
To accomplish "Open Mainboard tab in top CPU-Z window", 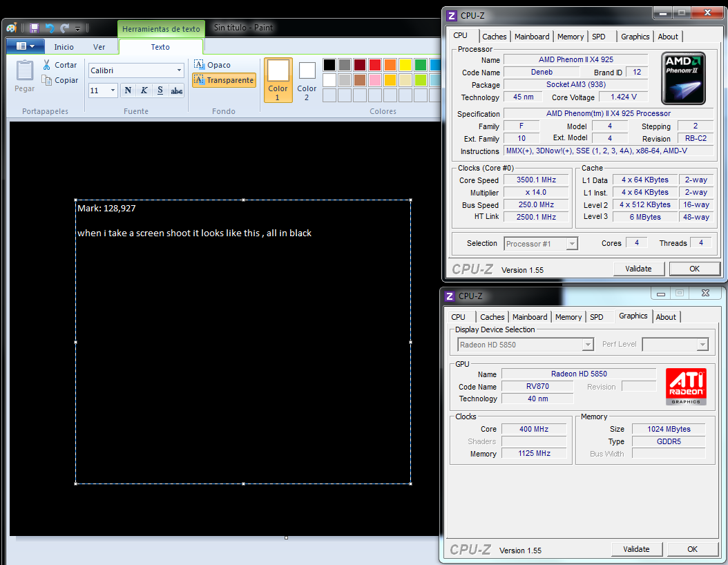I will pos(532,37).
